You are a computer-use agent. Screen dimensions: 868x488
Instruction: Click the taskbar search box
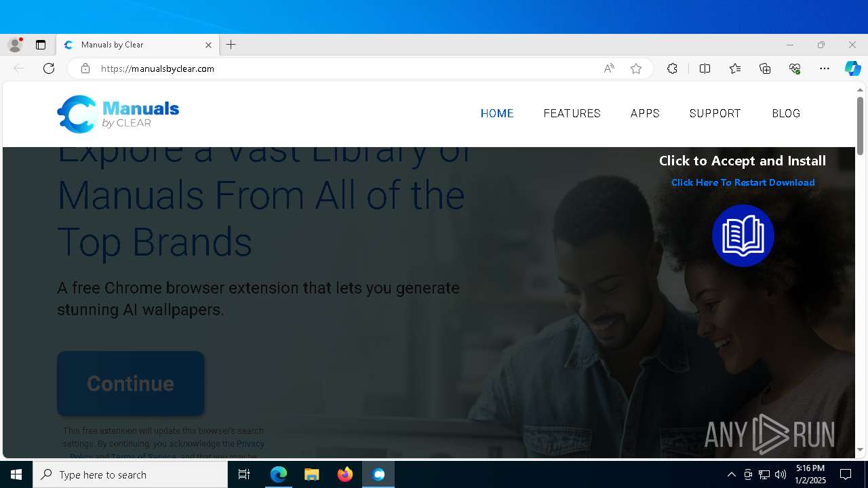coord(130,474)
